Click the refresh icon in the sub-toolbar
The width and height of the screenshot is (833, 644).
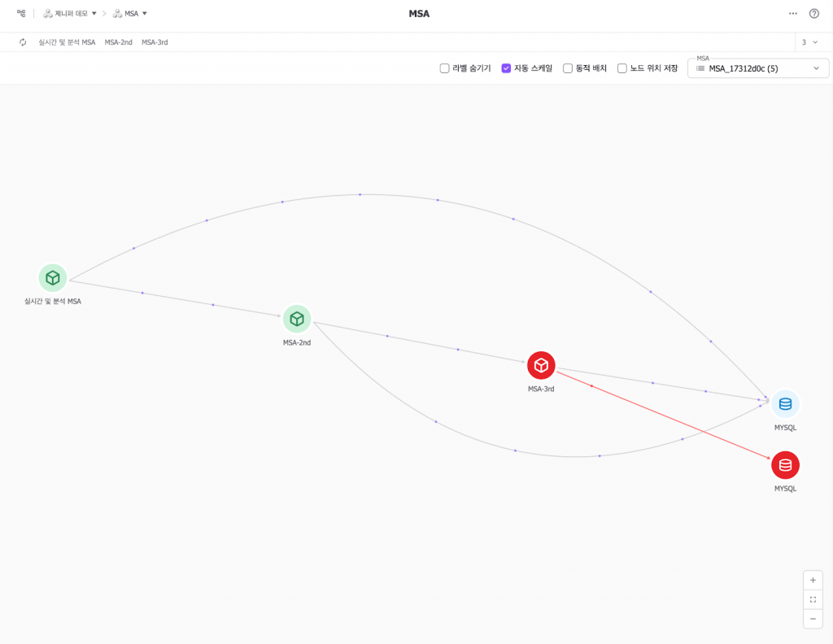(x=23, y=42)
